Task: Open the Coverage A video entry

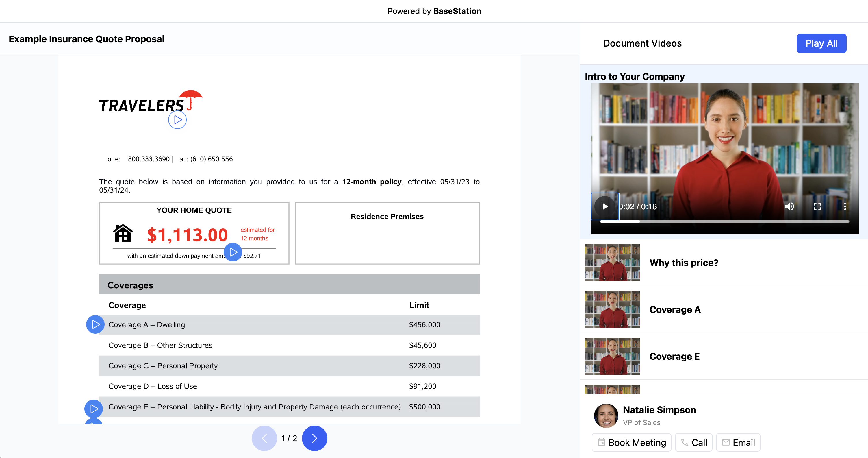Action: click(675, 310)
